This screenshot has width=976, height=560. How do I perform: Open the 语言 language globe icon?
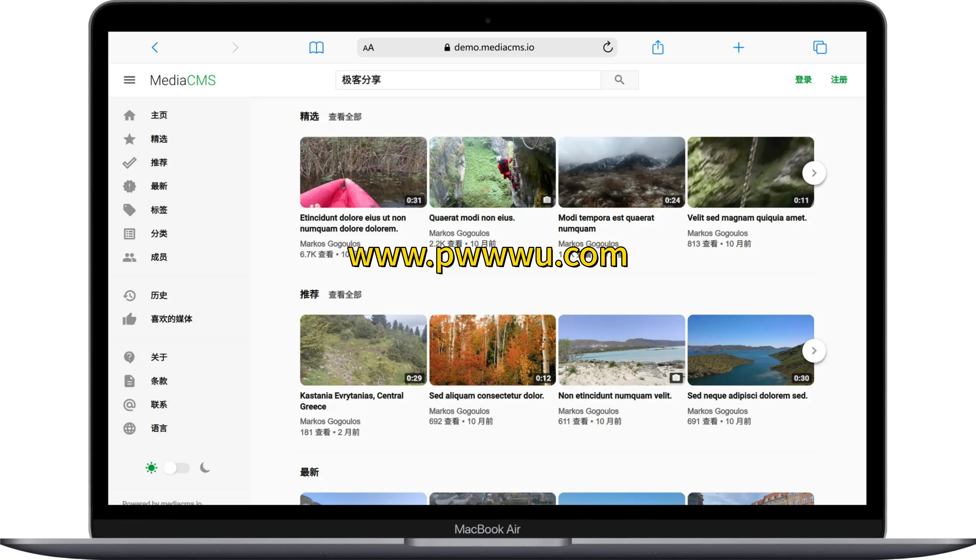[129, 428]
